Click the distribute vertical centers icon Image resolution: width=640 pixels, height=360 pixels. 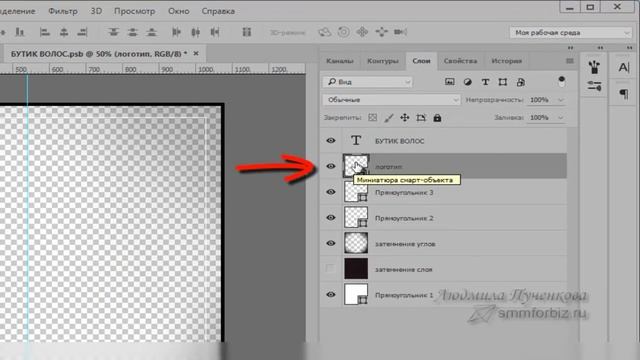[133, 32]
